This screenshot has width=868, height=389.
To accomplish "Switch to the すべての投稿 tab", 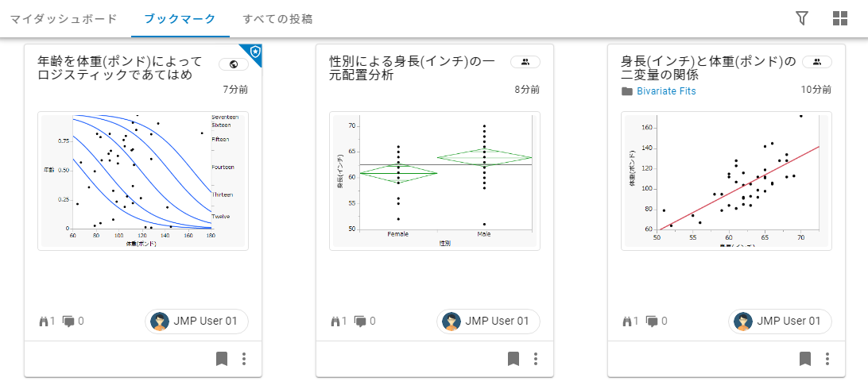I will coord(277,19).
